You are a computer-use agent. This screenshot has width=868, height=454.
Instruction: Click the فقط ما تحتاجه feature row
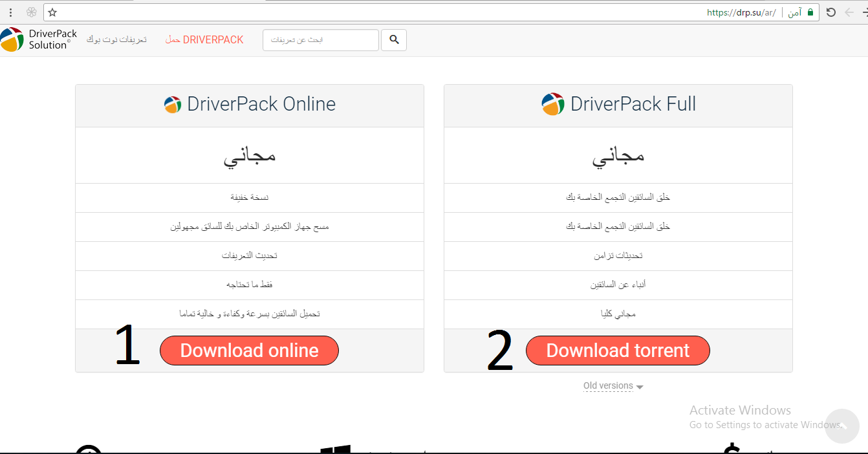pos(250,285)
